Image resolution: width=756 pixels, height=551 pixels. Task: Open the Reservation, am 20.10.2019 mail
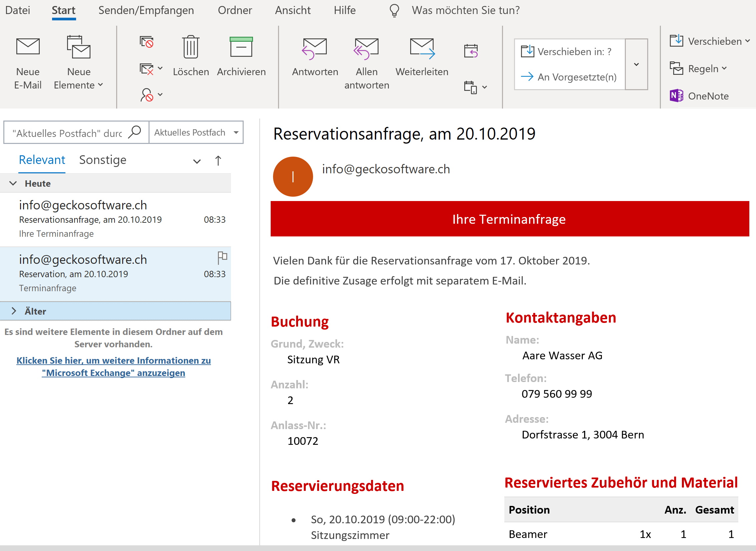(x=115, y=274)
